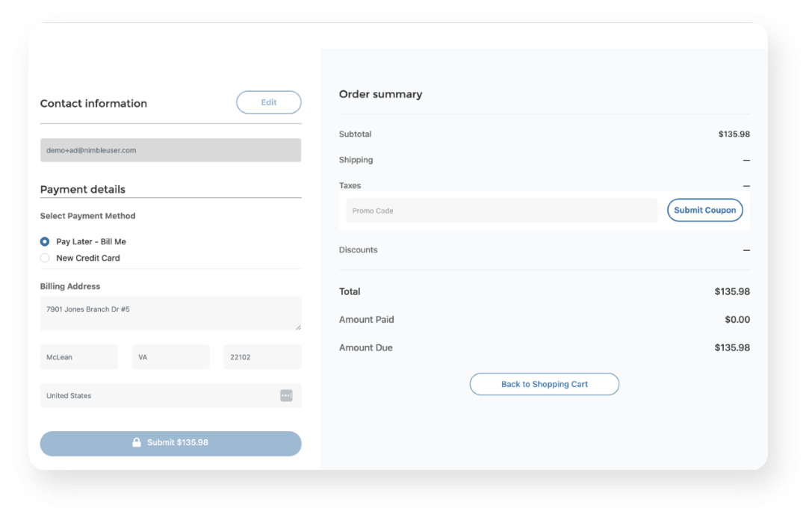Viewport: 812px width, 520px height.
Task: Select the 22102 zip code field
Action: click(x=262, y=357)
